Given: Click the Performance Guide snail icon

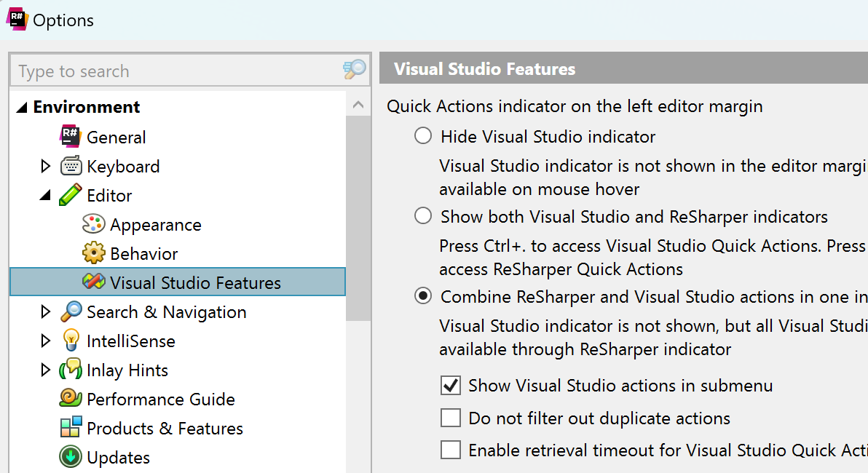Looking at the screenshot, I should coord(71,399).
